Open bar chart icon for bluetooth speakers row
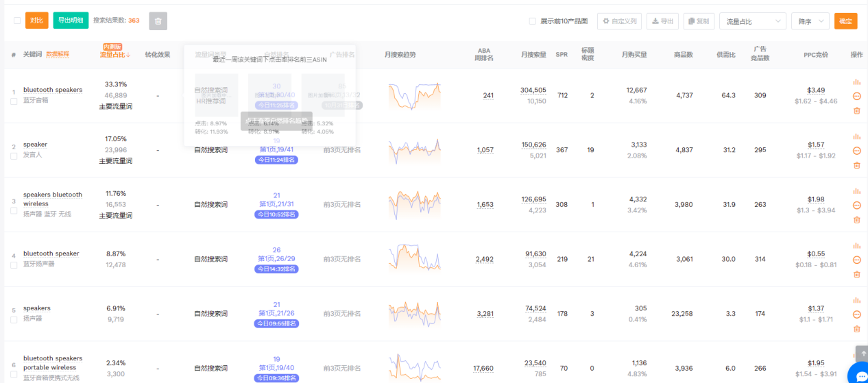The image size is (868, 383). pyautogui.click(x=856, y=82)
